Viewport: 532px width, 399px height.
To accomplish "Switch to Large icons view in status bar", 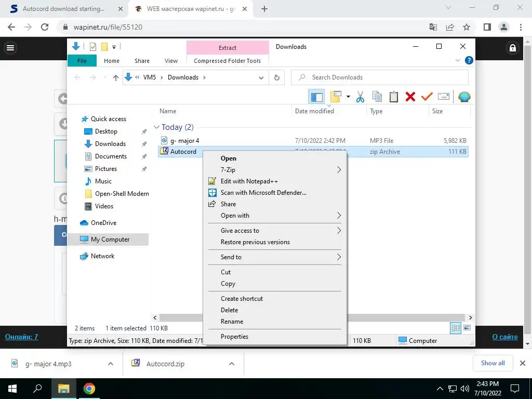I will (467, 328).
